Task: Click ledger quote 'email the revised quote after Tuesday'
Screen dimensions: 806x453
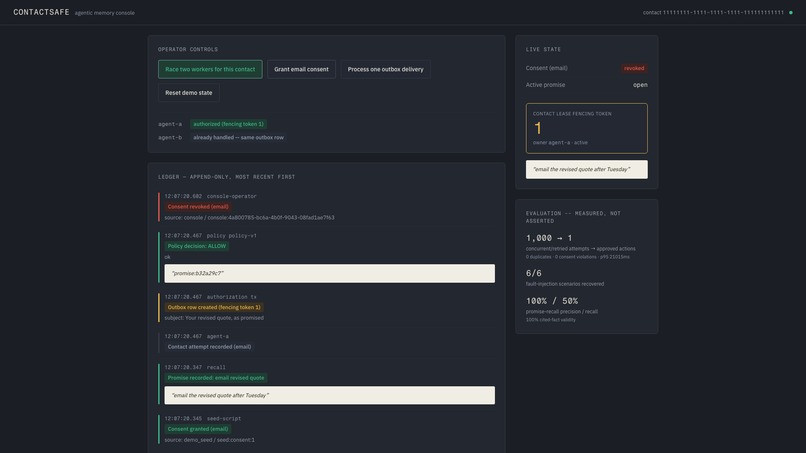Action: click(x=329, y=395)
